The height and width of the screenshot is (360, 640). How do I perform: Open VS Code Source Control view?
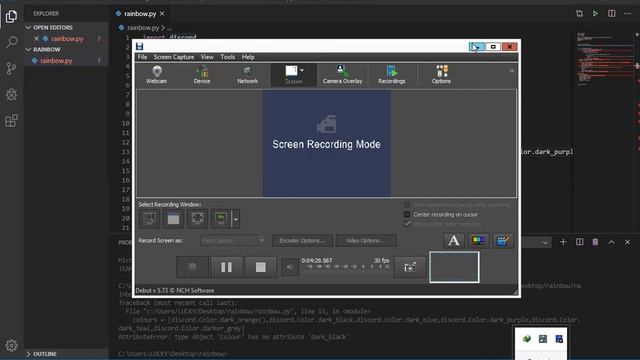11,68
